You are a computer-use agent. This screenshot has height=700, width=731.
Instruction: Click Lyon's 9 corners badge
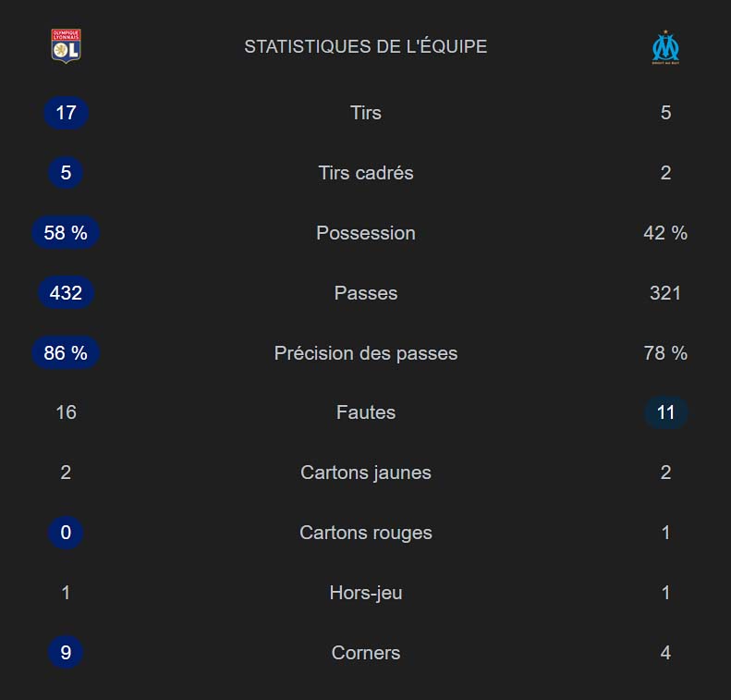(x=66, y=652)
